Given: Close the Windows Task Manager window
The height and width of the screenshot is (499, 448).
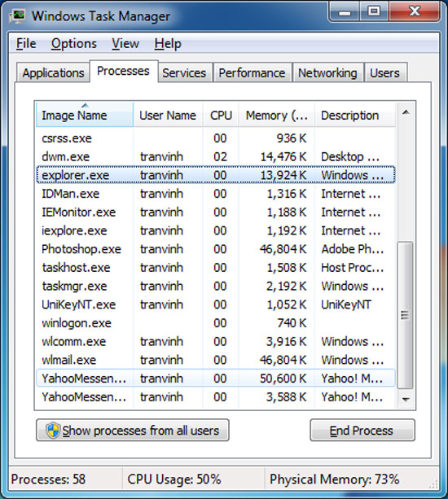Looking at the screenshot, I should point(415,12).
